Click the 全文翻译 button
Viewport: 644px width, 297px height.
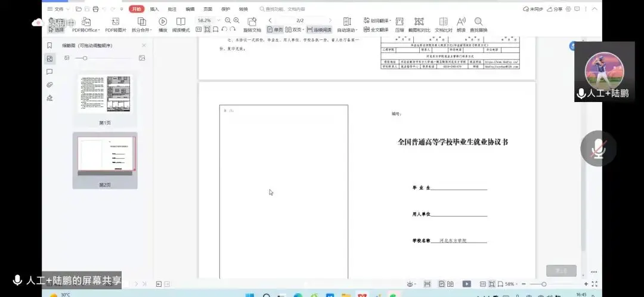coord(376,30)
